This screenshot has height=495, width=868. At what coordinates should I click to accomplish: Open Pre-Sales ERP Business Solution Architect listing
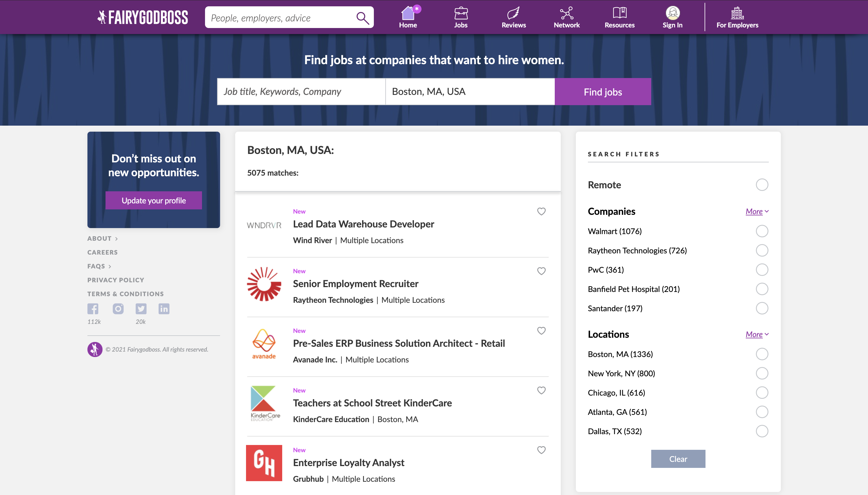pos(399,343)
